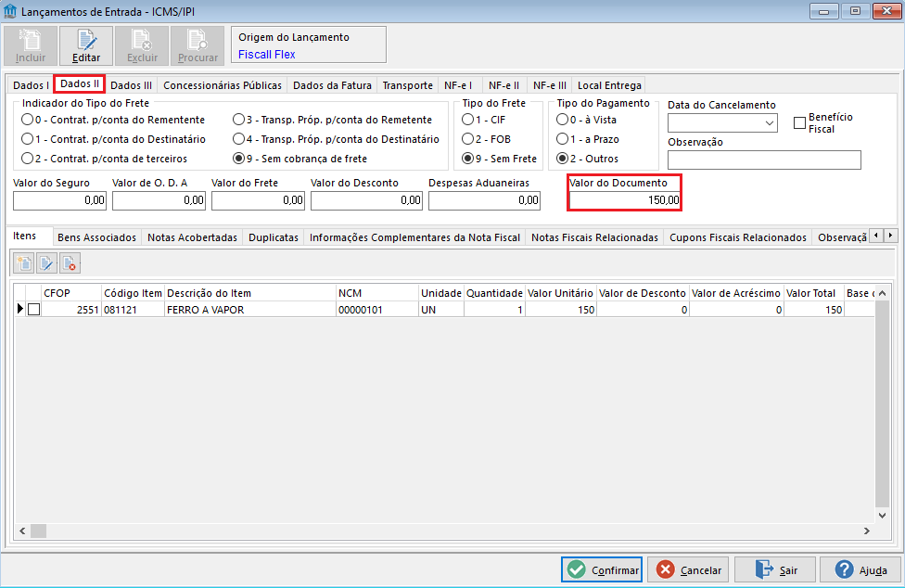This screenshot has width=905, height=588.
Task: Choose 9 - Sem Frete option
Action: [x=499, y=159]
